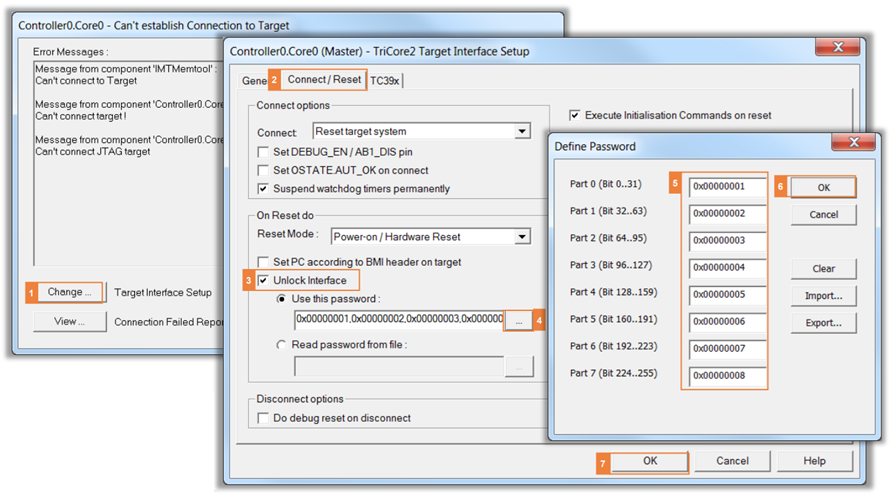This screenshot has height=499, width=893.
Task: Close the Define Password dialog
Action: (x=854, y=142)
